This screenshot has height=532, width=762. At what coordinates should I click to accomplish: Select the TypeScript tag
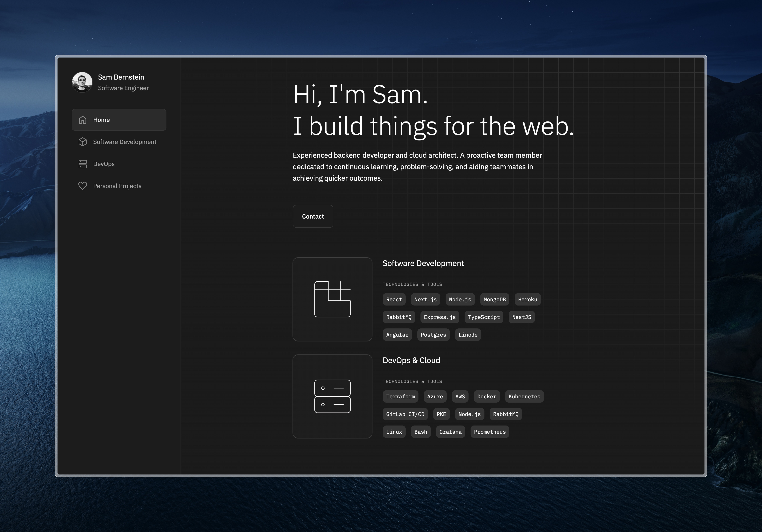pos(484,317)
